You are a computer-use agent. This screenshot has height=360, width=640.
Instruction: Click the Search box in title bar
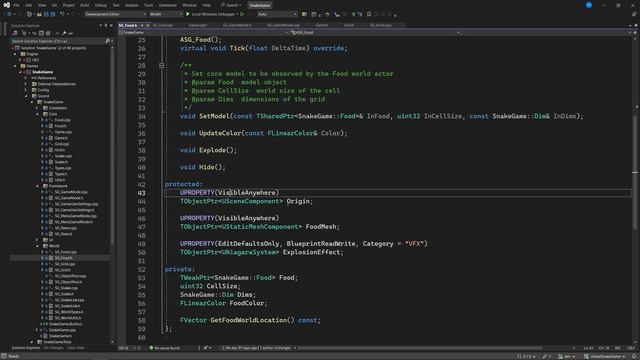coord(231,5)
